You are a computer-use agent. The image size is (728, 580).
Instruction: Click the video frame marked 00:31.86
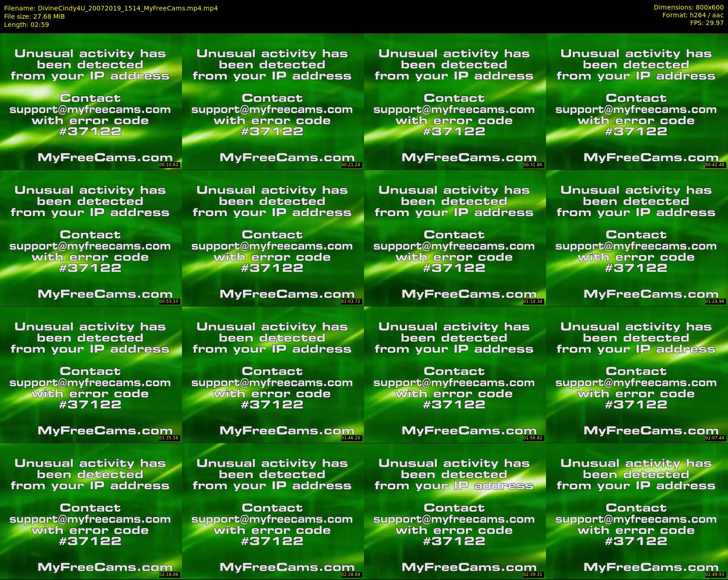click(455, 101)
